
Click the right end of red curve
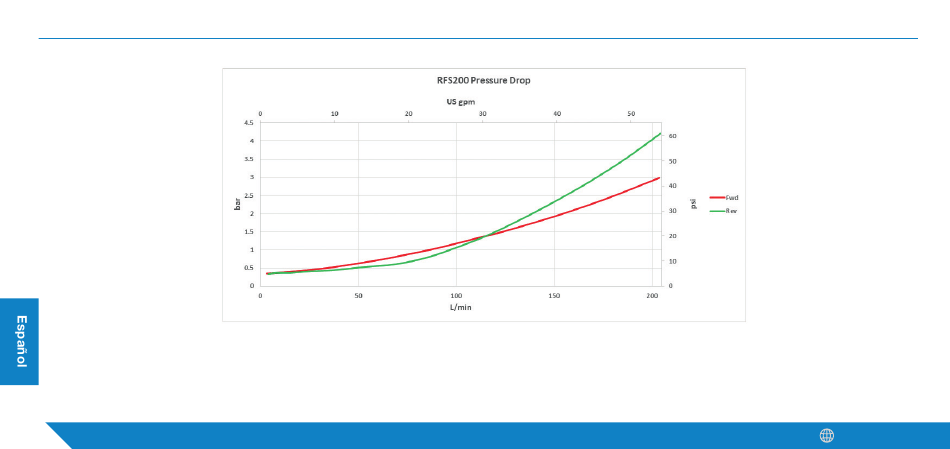coord(659,178)
